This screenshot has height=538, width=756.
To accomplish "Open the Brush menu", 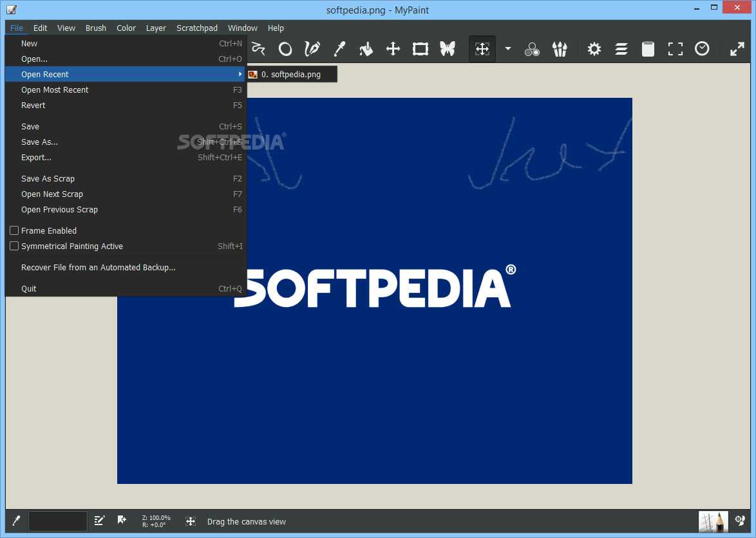I will [x=95, y=28].
